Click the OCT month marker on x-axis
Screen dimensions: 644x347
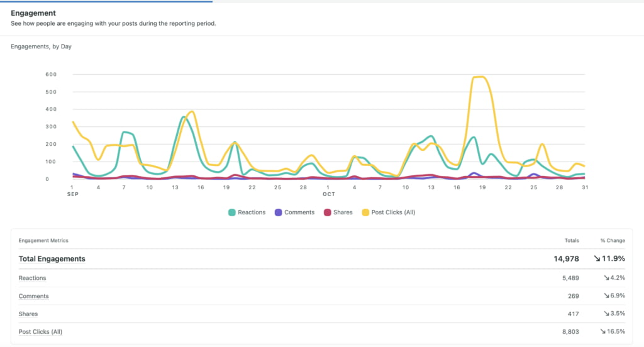[x=329, y=194]
